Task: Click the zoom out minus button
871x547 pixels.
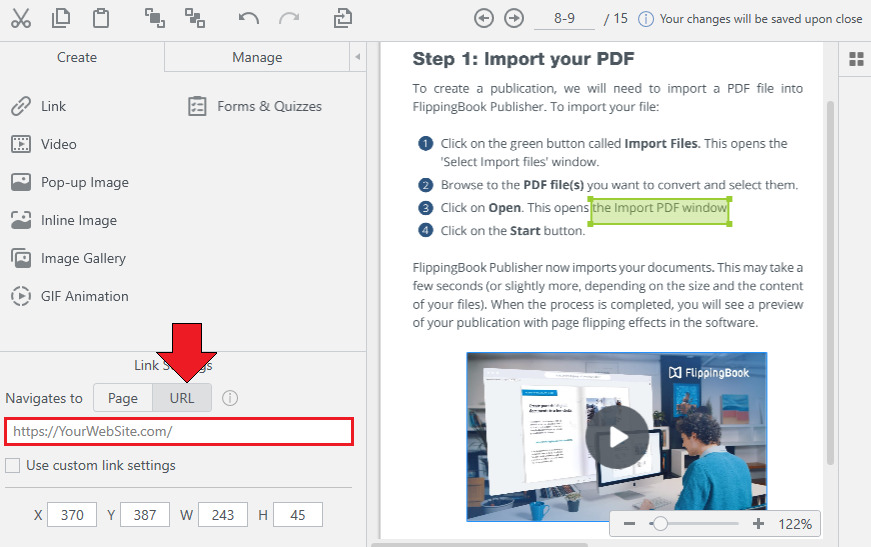Action: click(x=629, y=524)
